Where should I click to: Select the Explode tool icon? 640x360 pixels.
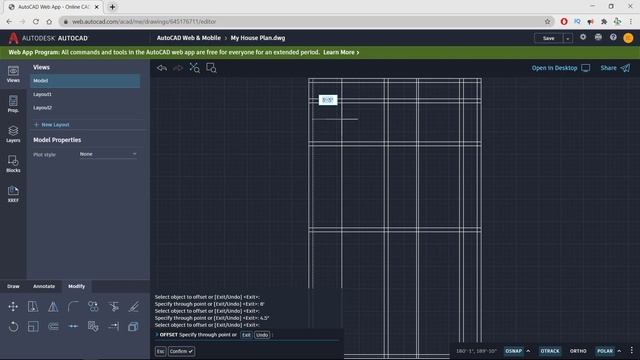click(x=93, y=327)
